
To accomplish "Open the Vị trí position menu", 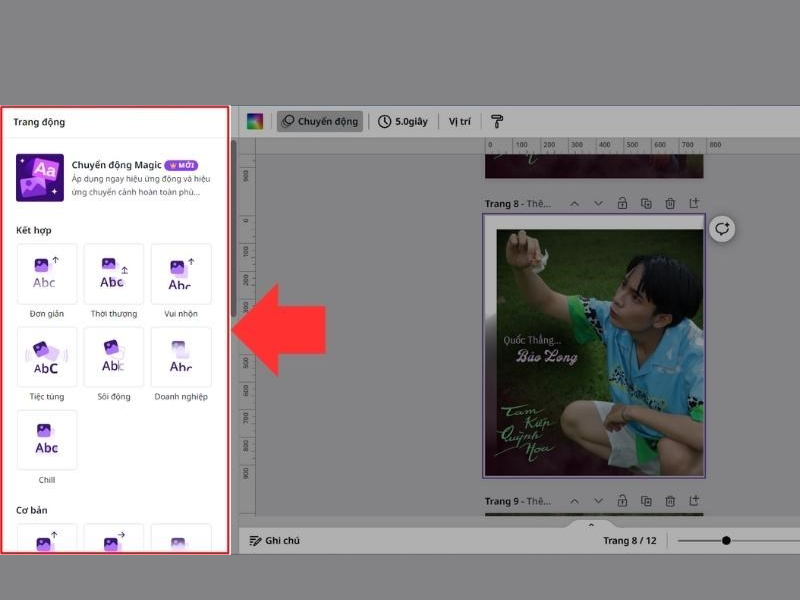I will [x=460, y=122].
